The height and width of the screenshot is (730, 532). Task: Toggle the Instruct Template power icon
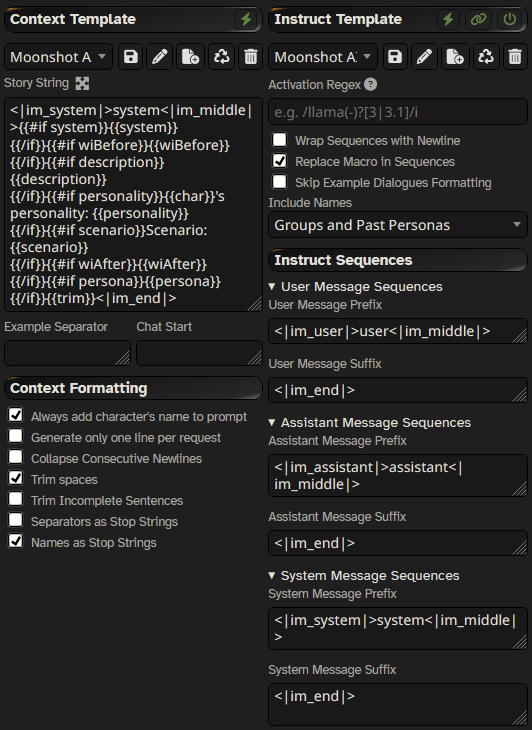point(510,19)
